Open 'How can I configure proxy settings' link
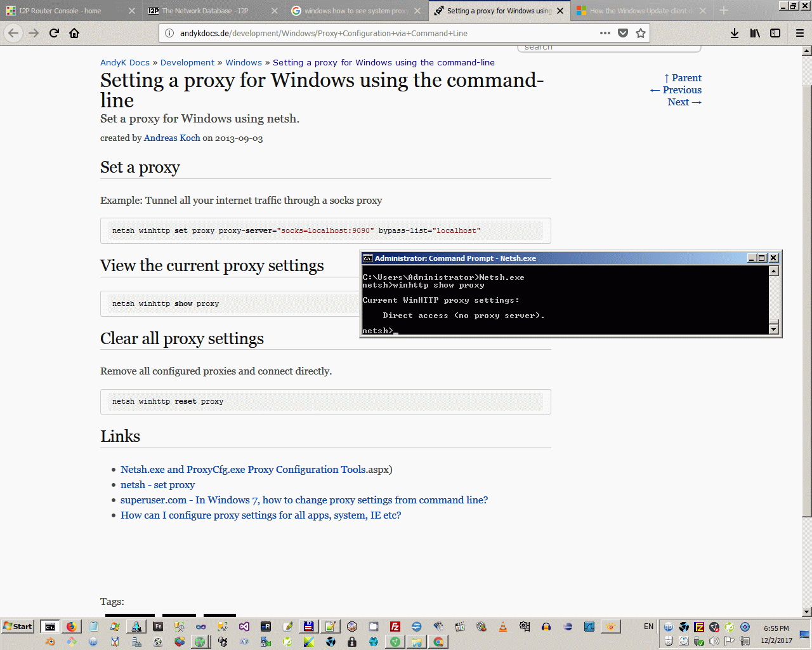Viewport: 812px width, 650px height. point(261,515)
